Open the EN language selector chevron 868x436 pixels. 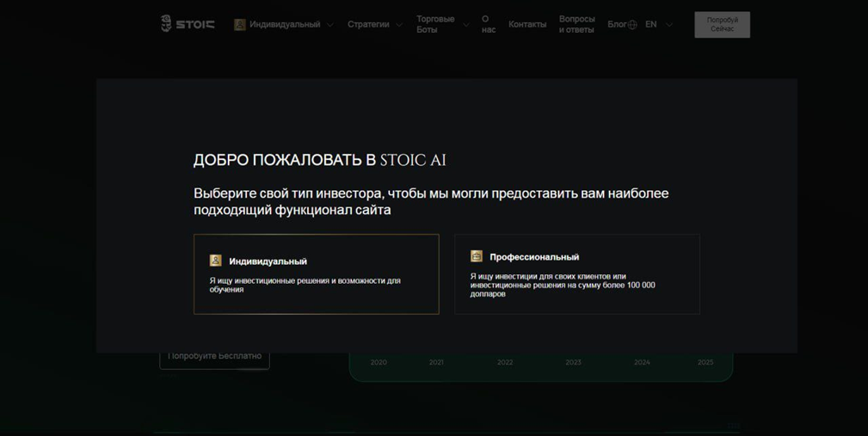669,25
